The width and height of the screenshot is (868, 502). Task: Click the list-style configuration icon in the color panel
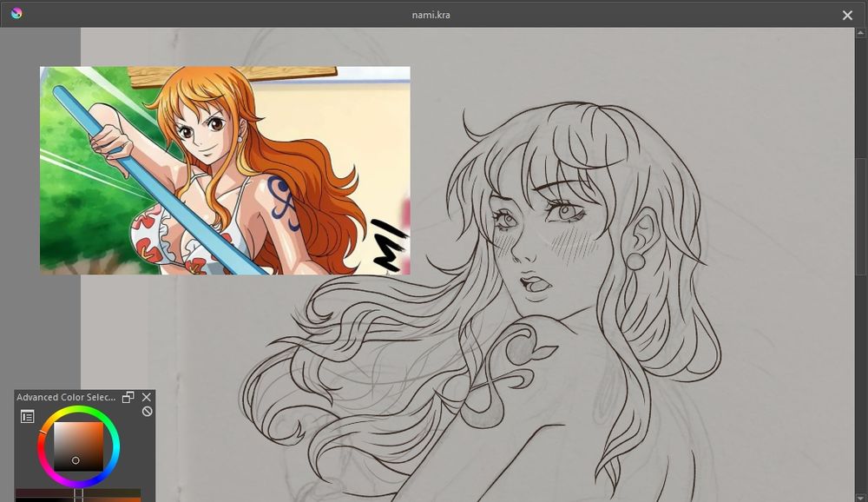pos(28,415)
